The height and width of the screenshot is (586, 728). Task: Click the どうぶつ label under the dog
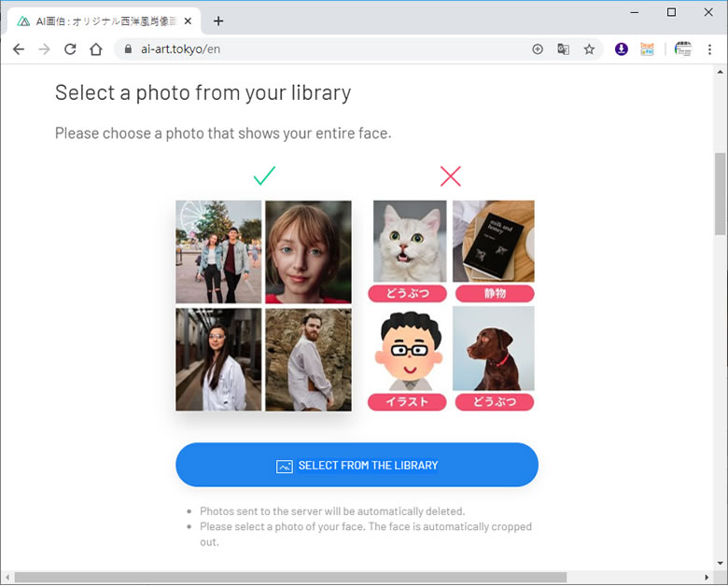click(x=495, y=401)
